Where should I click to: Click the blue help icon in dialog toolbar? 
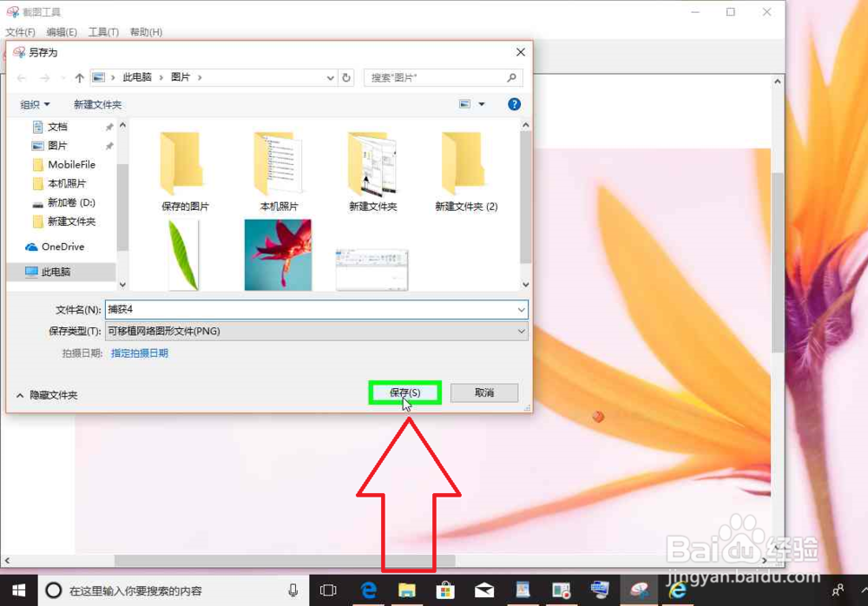click(514, 103)
